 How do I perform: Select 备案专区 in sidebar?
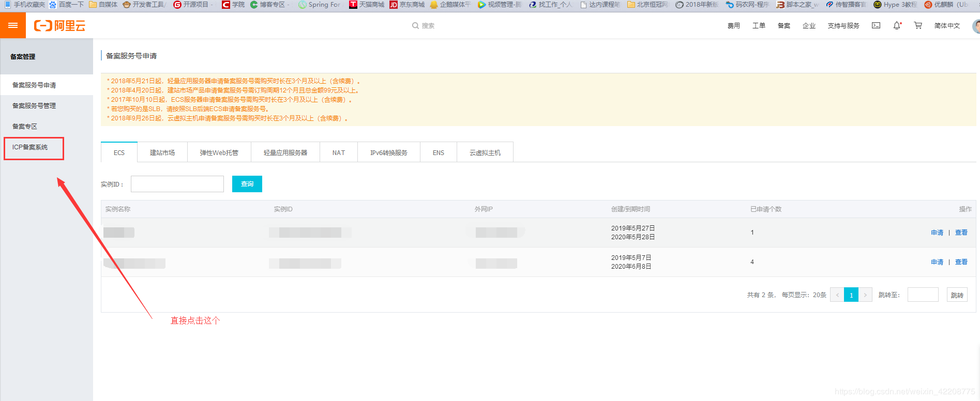coord(47,126)
